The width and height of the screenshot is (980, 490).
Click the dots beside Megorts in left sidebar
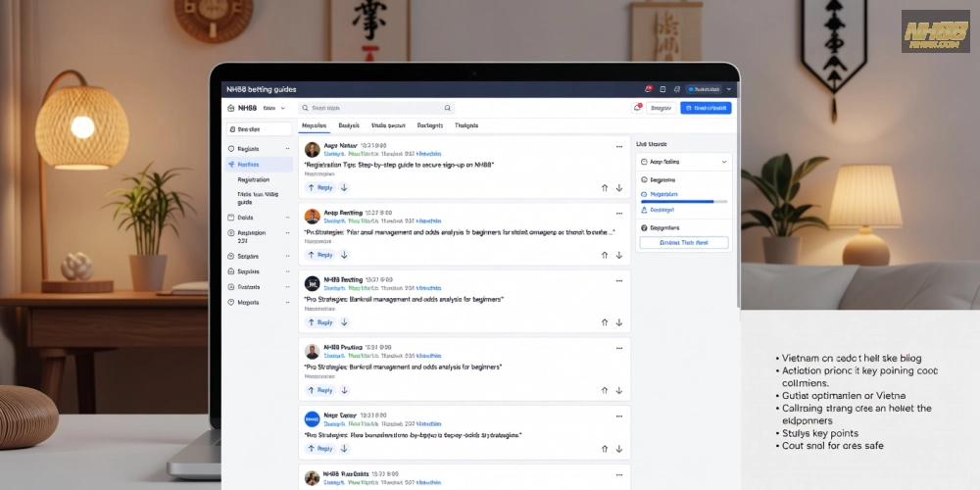tap(287, 303)
